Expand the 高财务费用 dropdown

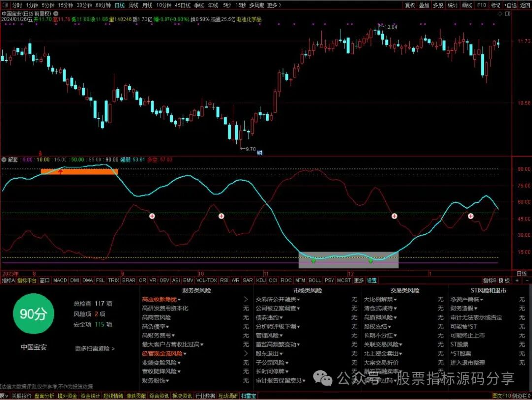click(173, 335)
